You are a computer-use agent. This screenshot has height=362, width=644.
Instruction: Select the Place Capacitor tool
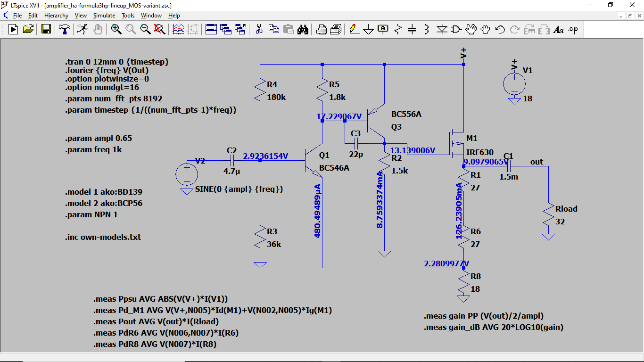point(412,29)
